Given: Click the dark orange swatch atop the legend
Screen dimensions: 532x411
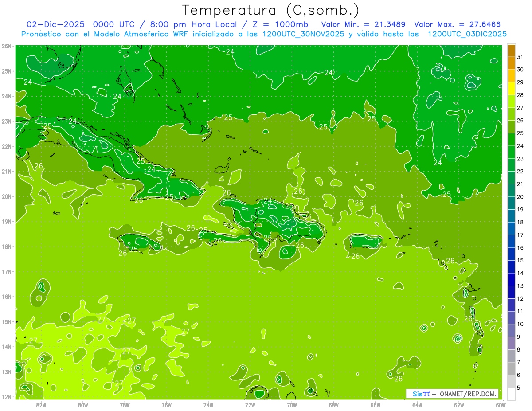Looking at the screenshot, I should (511, 51).
